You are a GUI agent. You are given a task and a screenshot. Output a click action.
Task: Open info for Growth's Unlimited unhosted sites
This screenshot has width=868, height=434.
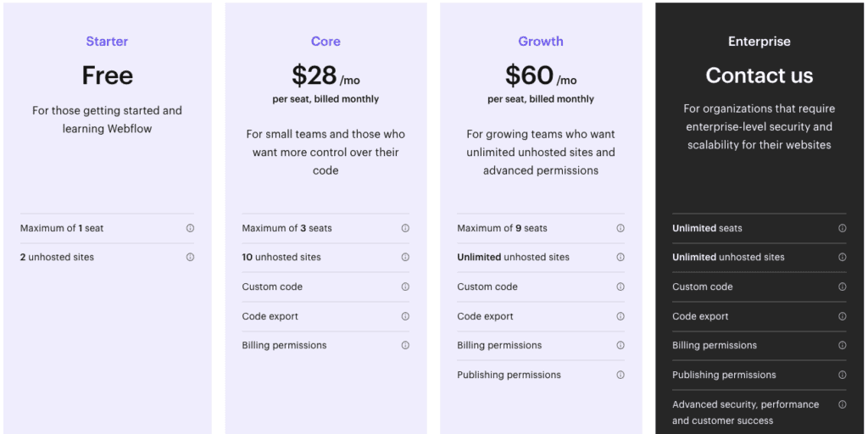(x=620, y=257)
